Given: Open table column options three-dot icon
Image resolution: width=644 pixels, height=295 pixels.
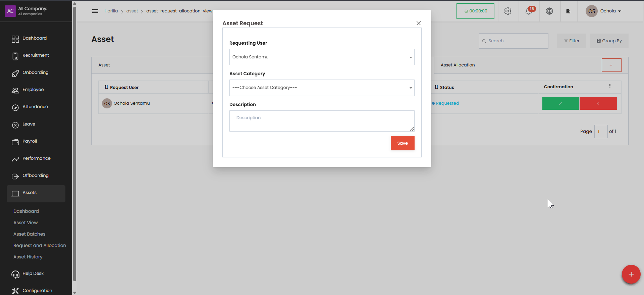Looking at the screenshot, I should (610, 86).
